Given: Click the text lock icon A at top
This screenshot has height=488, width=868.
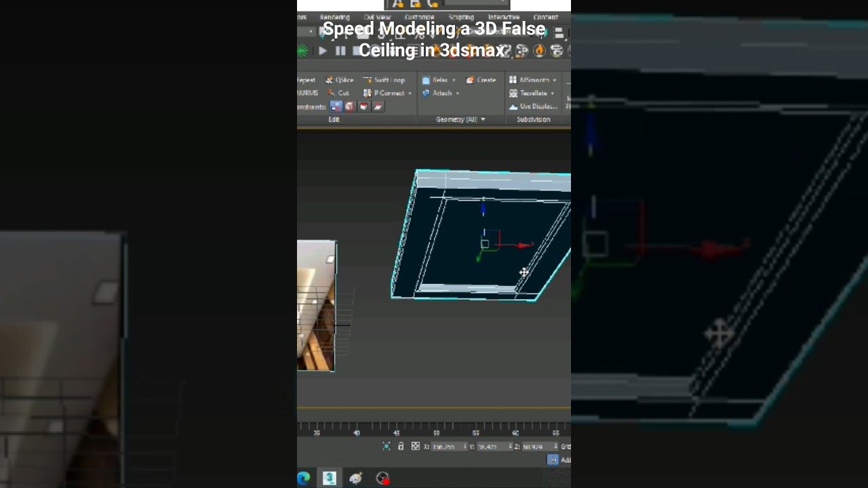Looking at the screenshot, I should click(x=398, y=4).
